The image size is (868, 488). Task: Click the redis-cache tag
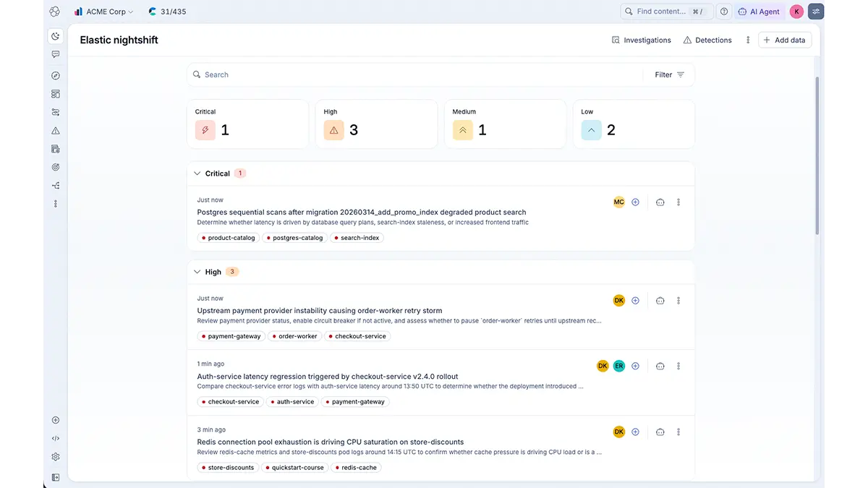[356, 468]
